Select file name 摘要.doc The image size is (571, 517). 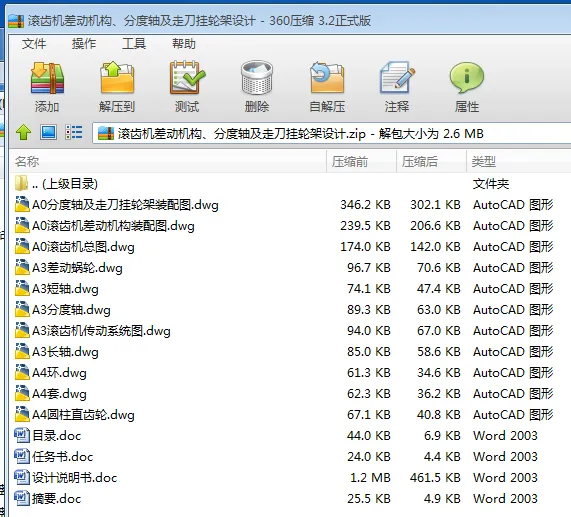(x=56, y=498)
